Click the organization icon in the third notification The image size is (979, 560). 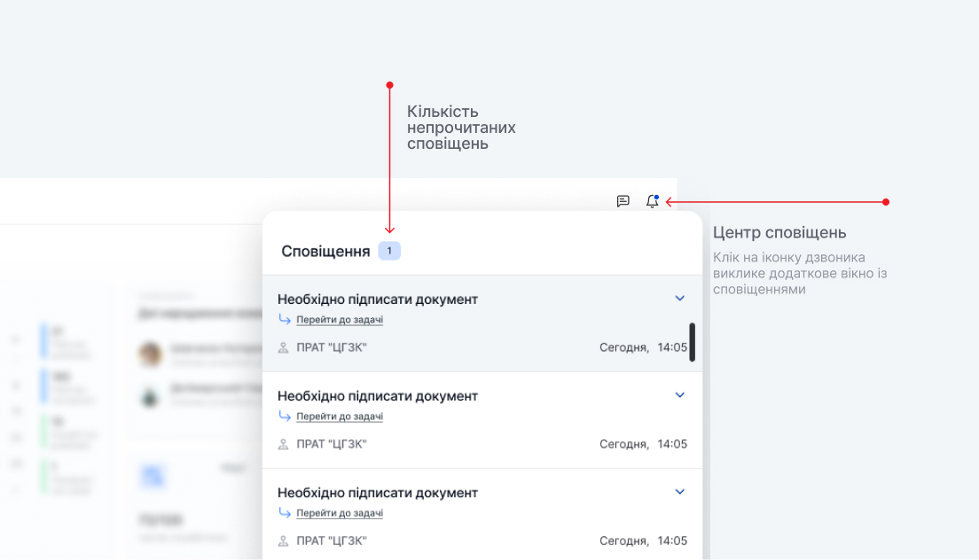click(284, 541)
